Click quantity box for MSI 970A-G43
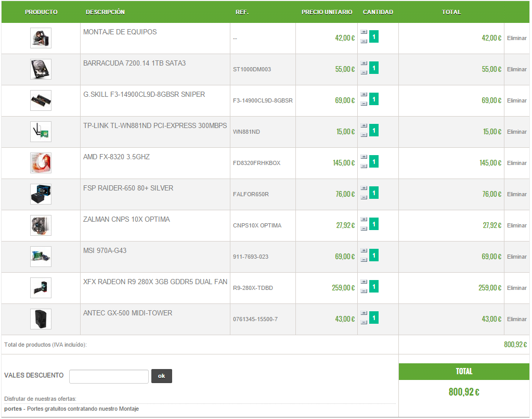The height and width of the screenshot is (419, 532). [x=374, y=256]
